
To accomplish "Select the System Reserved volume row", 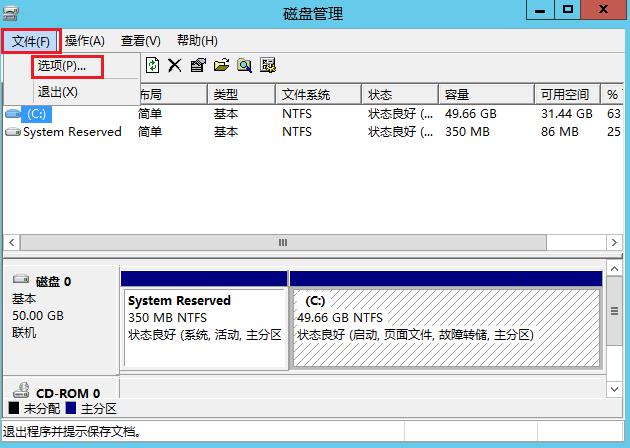I will click(x=313, y=132).
